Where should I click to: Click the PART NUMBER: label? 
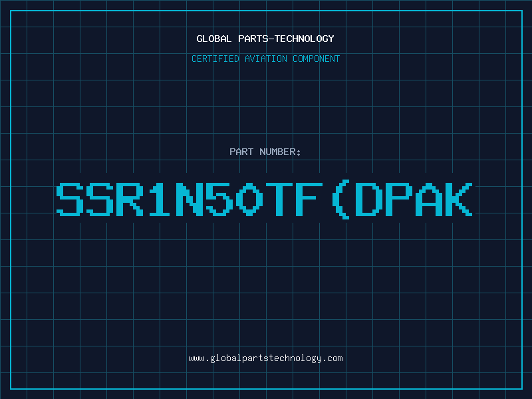265,152
